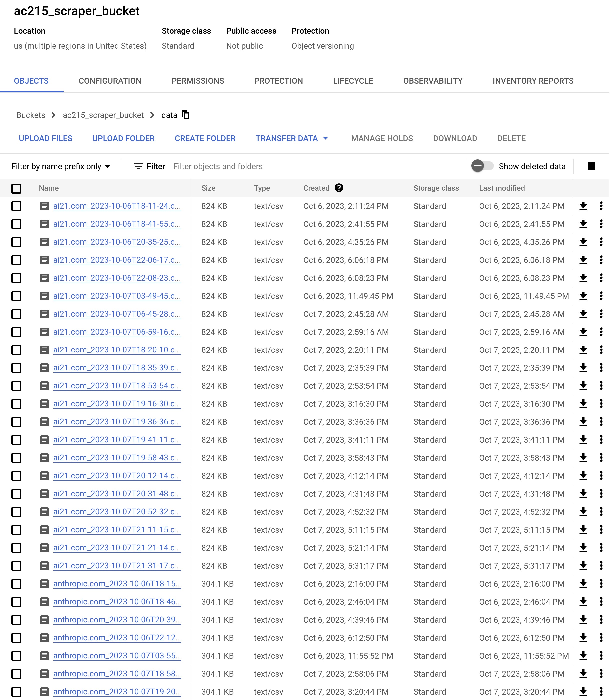
Task: Open the ai21.com_2023-10-07T03-49-45 file link
Action: [117, 296]
